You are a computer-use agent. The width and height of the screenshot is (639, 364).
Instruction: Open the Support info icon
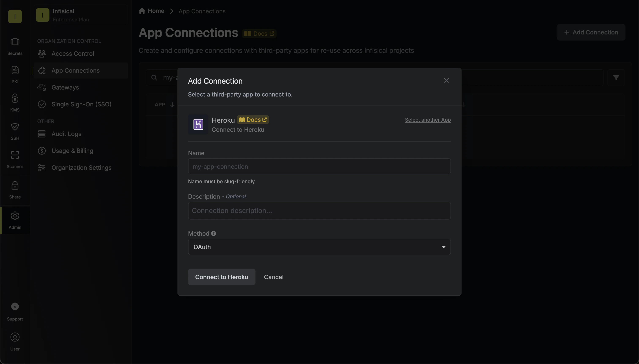[15, 307]
